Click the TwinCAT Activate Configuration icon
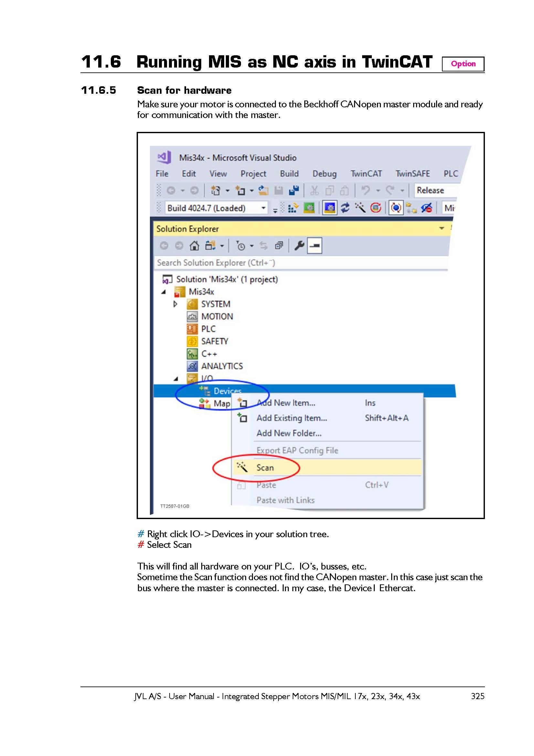The height and width of the screenshot is (756, 534). (293, 208)
